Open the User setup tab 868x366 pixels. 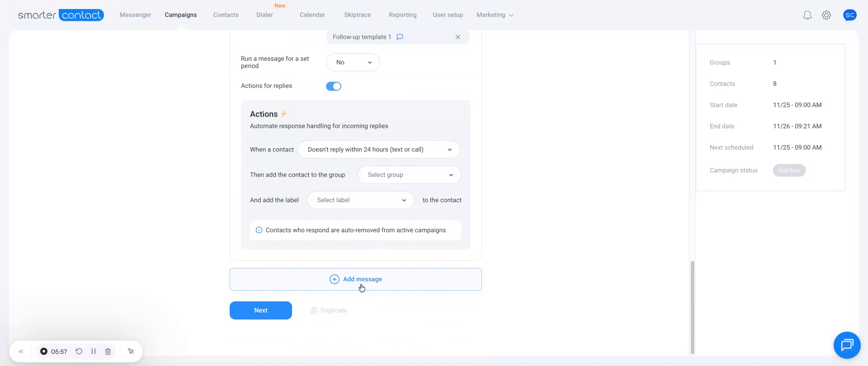click(x=448, y=15)
